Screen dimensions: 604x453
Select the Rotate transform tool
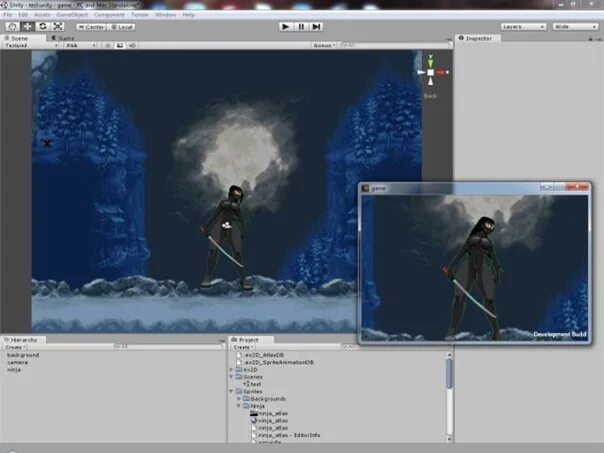point(42,26)
